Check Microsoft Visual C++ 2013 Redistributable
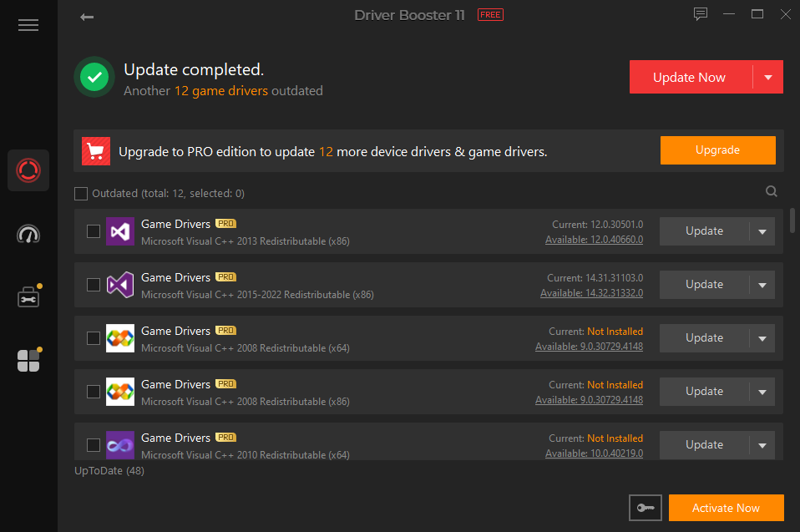The image size is (800, 532). [93, 231]
